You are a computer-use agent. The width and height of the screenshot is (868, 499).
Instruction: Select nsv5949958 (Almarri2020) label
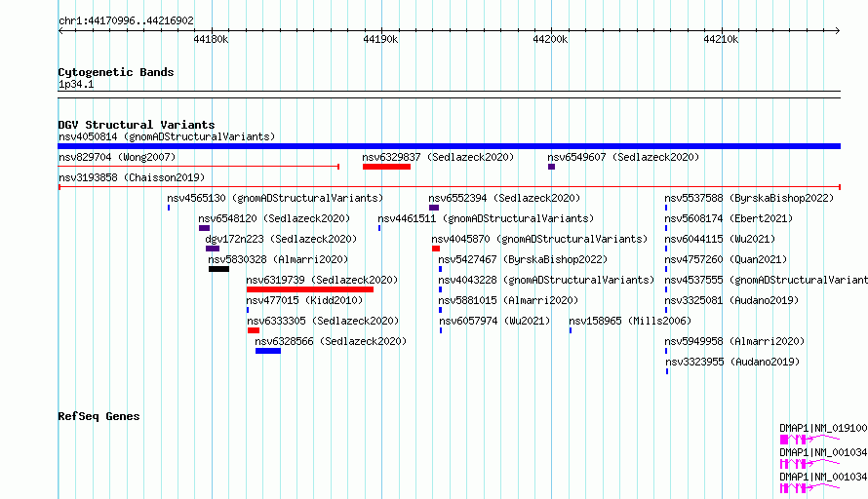[734, 341]
